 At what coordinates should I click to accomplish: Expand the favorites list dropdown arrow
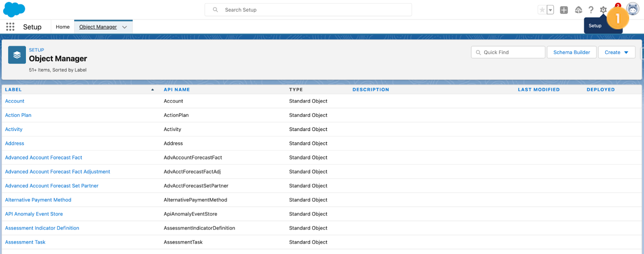(x=550, y=10)
